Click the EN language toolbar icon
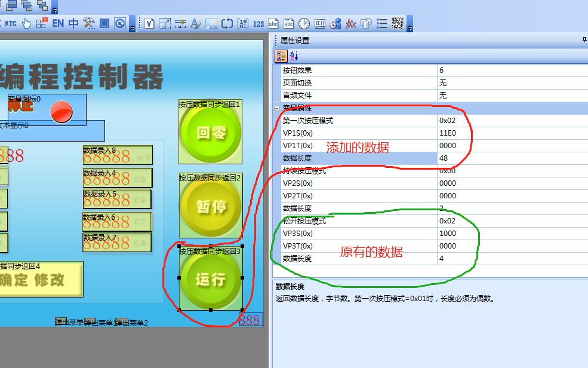 (58, 24)
